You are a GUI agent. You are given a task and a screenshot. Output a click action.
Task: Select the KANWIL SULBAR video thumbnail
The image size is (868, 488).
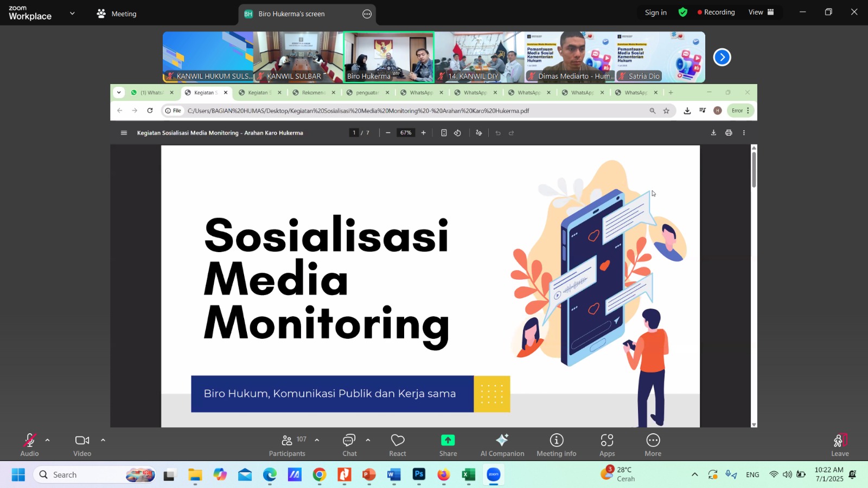[x=298, y=57]
